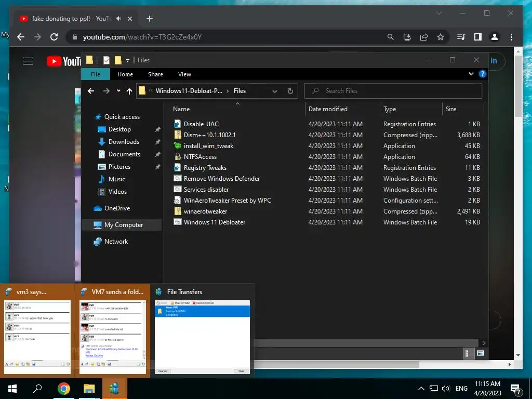This screenshot has width=532, height=399.
Task: Open the Home ribbon tab
Action: pos(125,74)
